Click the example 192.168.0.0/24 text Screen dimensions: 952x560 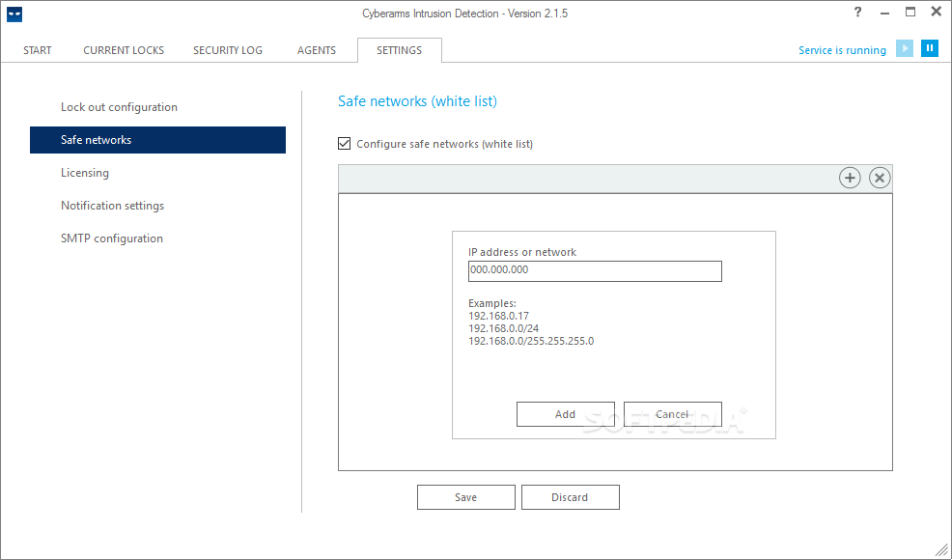[503, 328]
